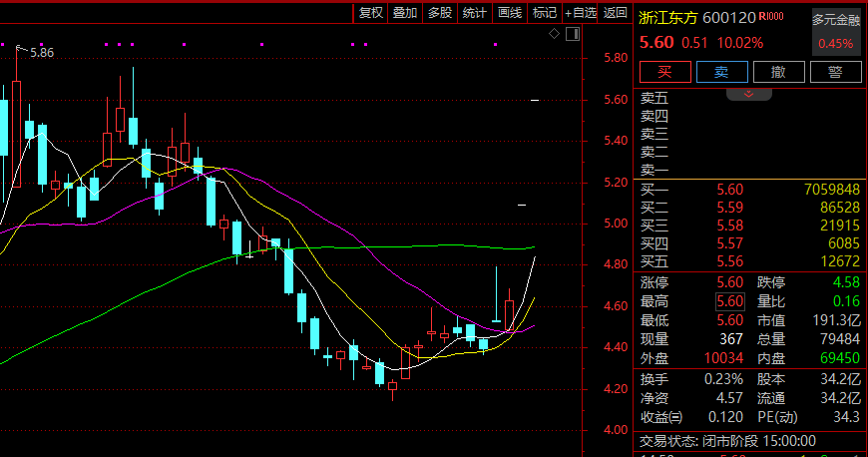Select 换手 value 0.23%

tap(723, 379)
